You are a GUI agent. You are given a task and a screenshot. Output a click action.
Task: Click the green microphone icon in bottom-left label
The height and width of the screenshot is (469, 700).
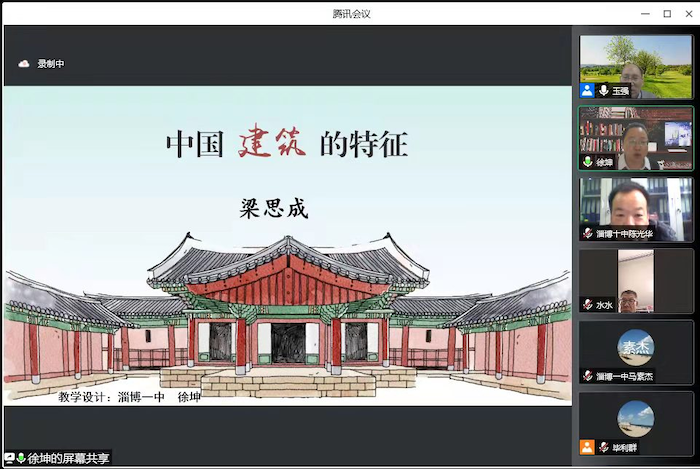coord(21,458)
